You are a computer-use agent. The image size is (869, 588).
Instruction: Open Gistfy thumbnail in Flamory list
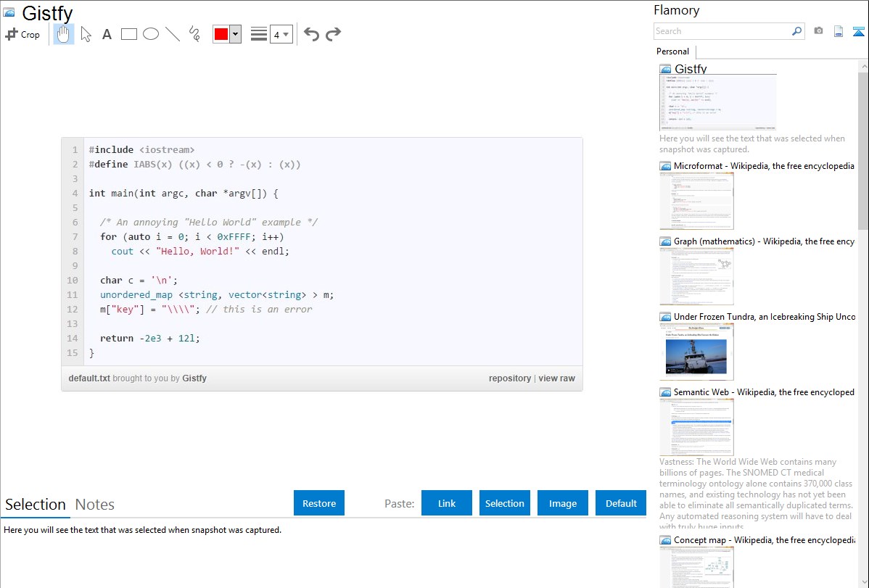(718, 102)
